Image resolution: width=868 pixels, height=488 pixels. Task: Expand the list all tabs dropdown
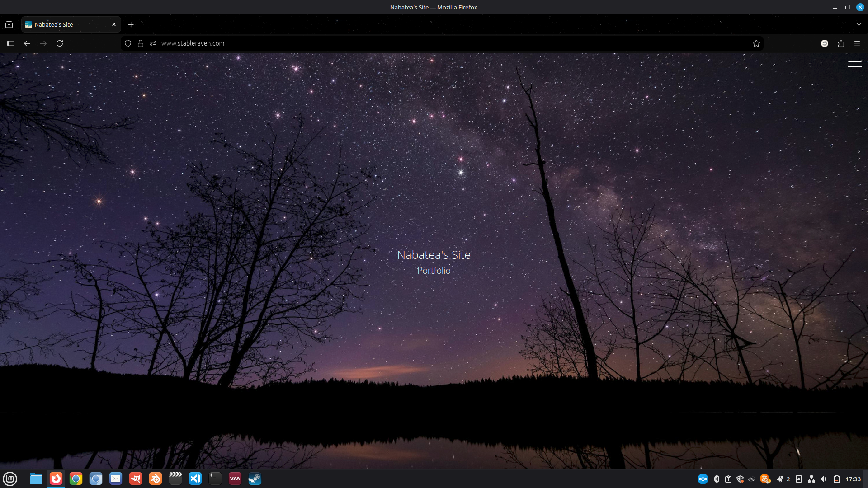[859, 24]
